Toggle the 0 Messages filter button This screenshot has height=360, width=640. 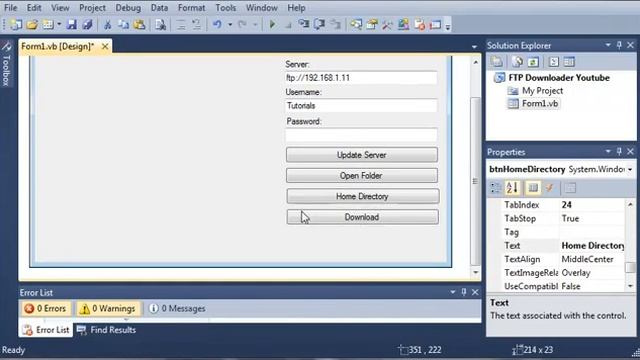coord(178,309)
